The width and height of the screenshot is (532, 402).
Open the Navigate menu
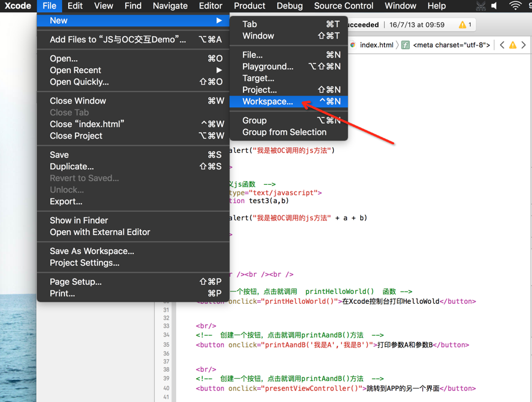170,6
